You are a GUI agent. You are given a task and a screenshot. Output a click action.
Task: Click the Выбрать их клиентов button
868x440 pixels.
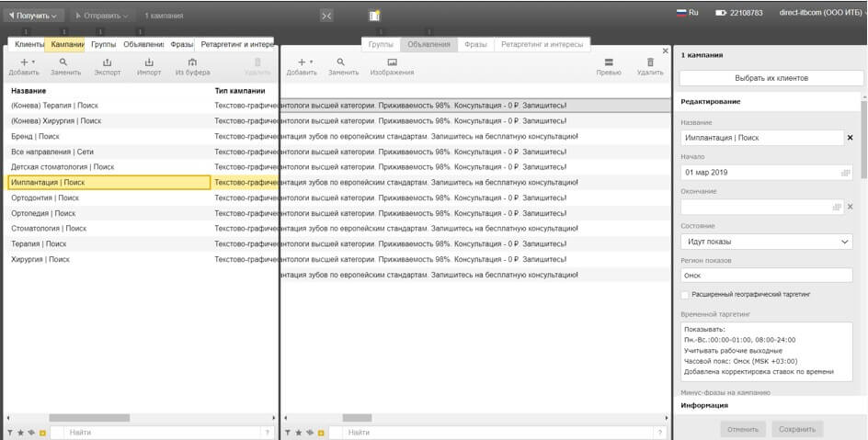click(771, 78)
